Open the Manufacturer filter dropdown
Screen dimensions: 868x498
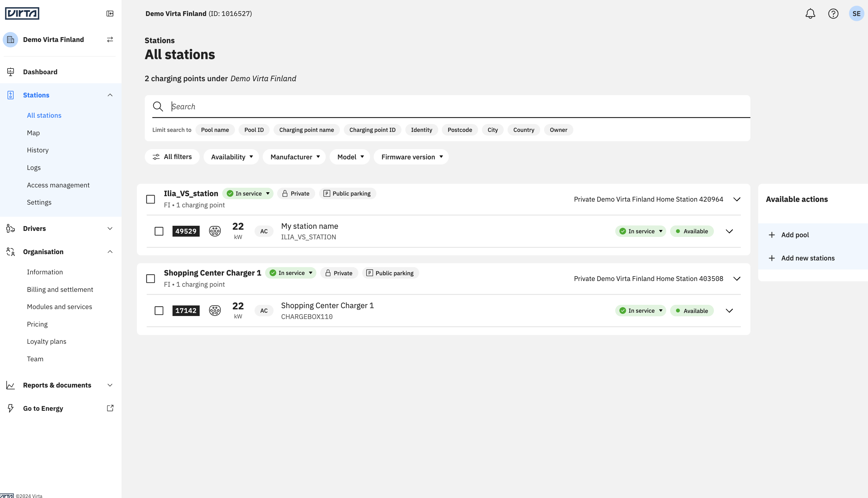pyautogui.click(x=295, y=157)
